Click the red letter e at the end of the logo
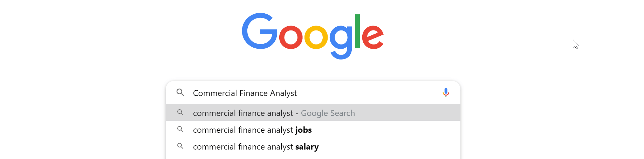This screenshot has height=159, width=644. pos(373,37)
